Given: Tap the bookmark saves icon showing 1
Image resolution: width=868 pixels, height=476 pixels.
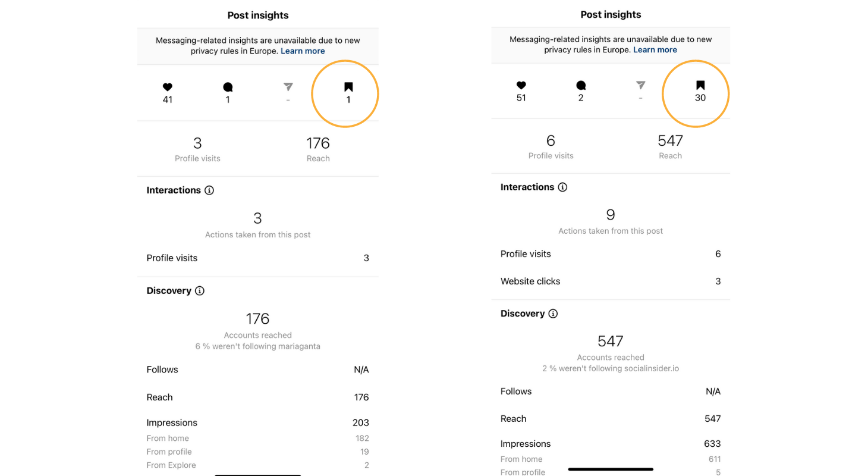Looking at the screenshot, I should (348, 87).
